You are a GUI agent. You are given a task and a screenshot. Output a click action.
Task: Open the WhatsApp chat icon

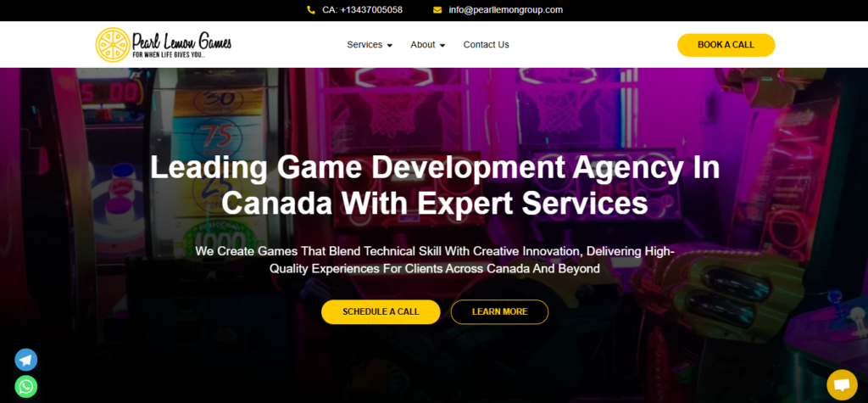[26, 387]
